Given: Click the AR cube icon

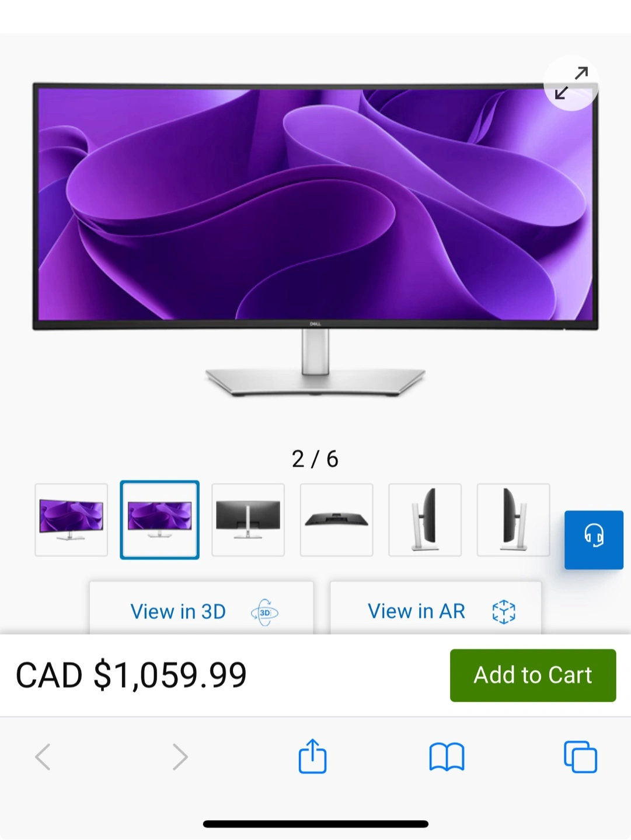Looking at the screenshot, I should (504, 612).
